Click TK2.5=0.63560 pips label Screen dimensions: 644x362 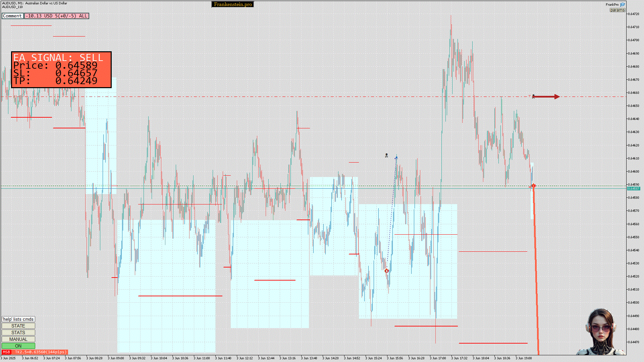[x=40, y=352]
